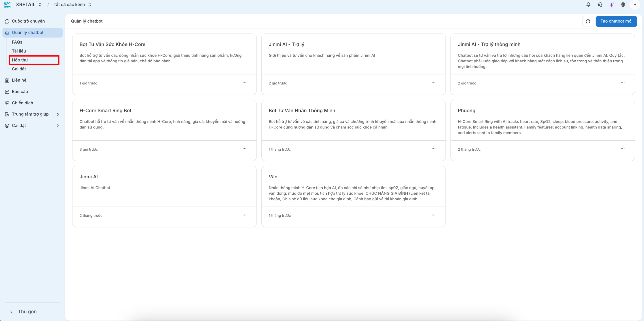Open the Vân chatbot title

pos(273,177)
